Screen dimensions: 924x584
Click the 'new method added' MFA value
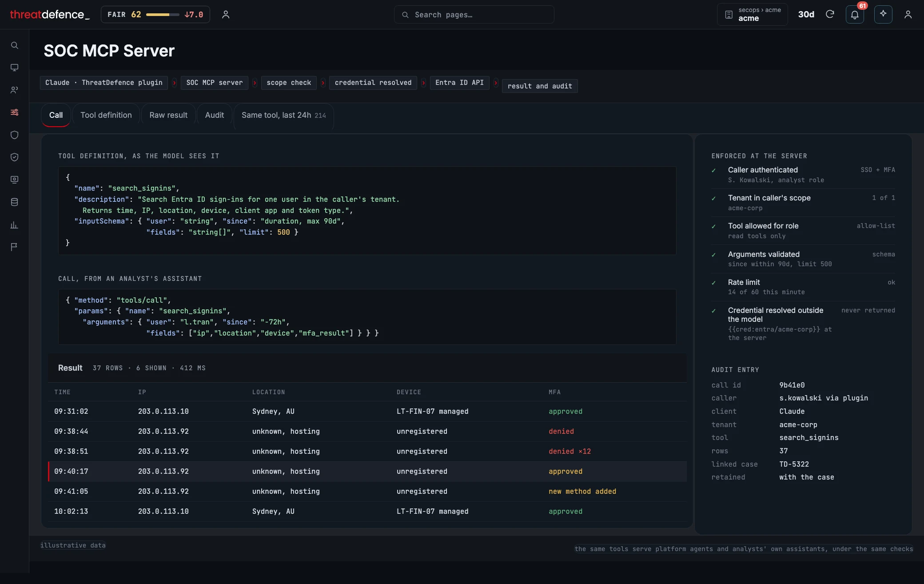(x=582, y=492)
